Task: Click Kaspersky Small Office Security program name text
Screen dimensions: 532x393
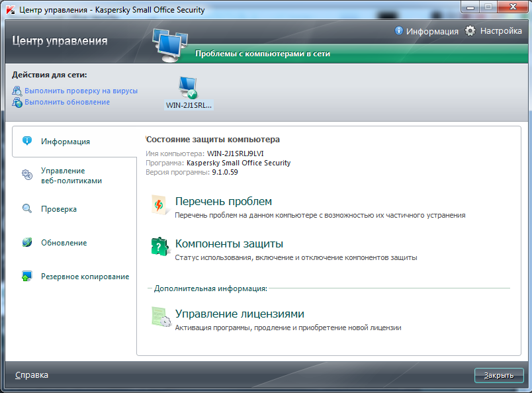Action: pos(238,163)
